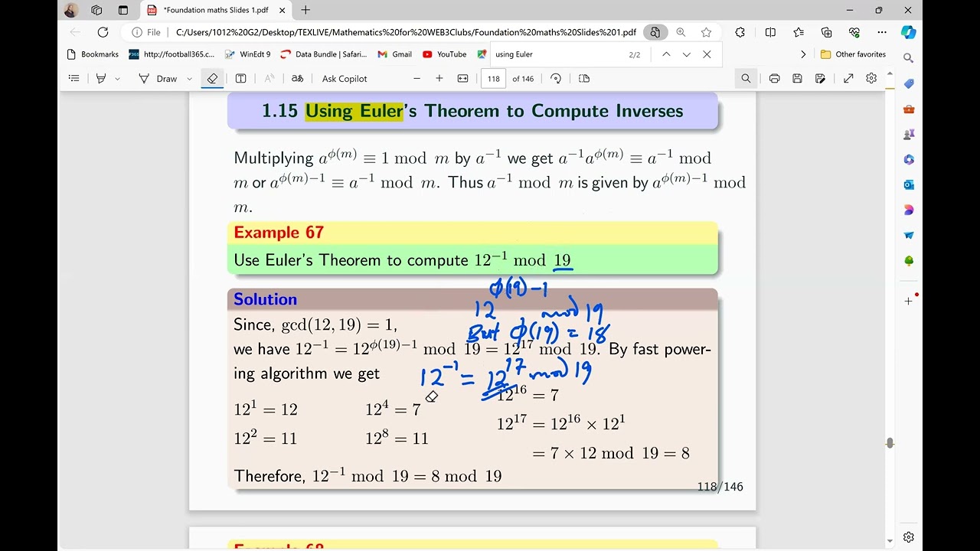Click scrollbar up arrow at top
This screenshot has width=980, height=551.
(889, 73)
